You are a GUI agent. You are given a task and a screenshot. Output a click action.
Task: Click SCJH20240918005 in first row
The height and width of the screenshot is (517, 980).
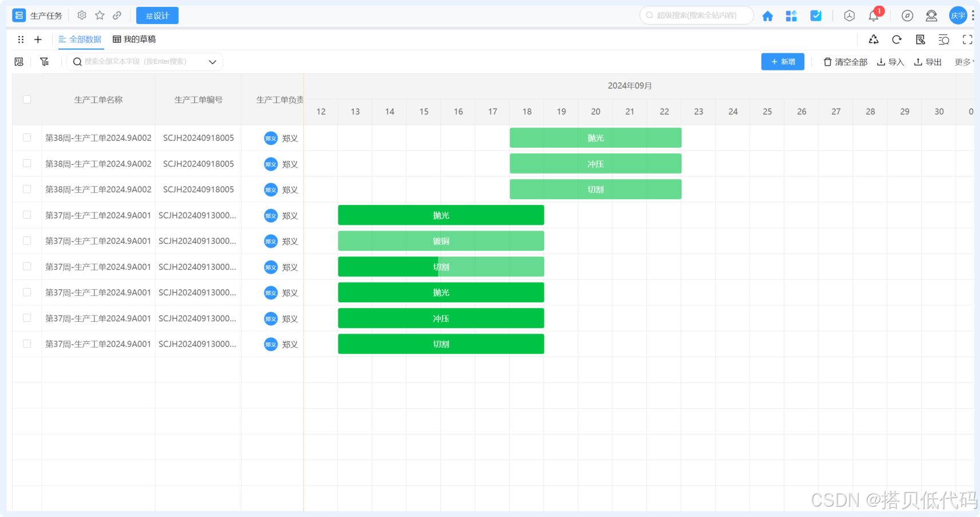pos(198,138)
